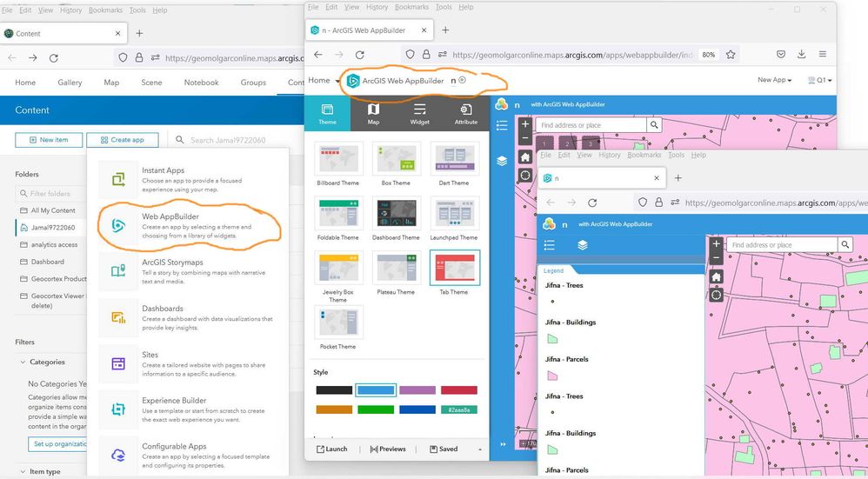Click Dashboards icon in Create app list

(118, 317)
